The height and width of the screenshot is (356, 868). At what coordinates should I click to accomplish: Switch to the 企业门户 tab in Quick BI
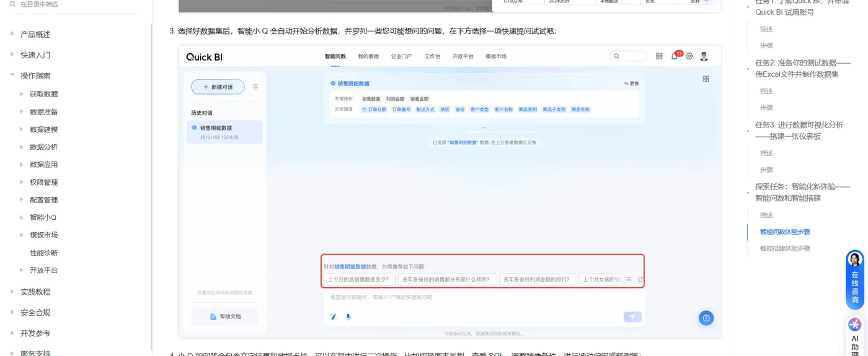pos(401,56)
